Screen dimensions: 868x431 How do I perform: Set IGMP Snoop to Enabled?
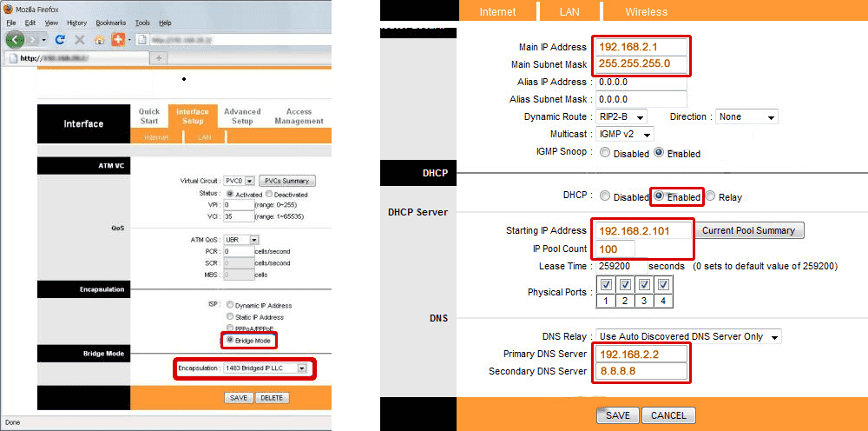click(659, 152)
